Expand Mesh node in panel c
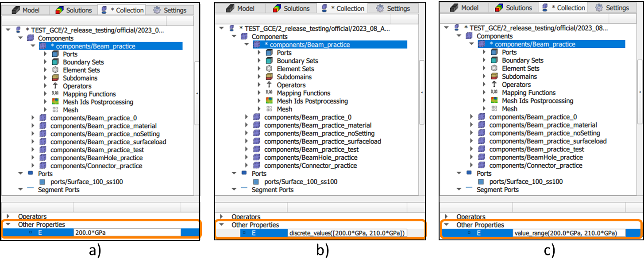 coord(484,108)
